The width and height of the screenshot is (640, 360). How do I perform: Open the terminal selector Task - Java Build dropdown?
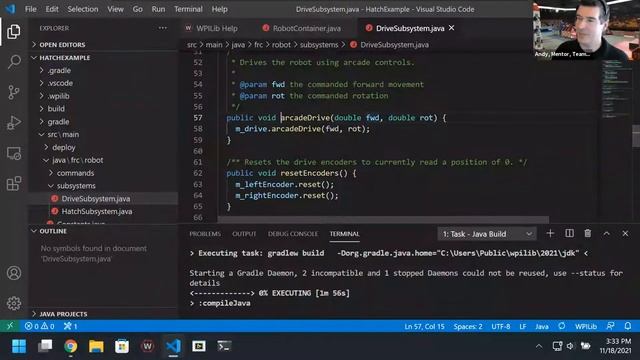click(487, 234)
